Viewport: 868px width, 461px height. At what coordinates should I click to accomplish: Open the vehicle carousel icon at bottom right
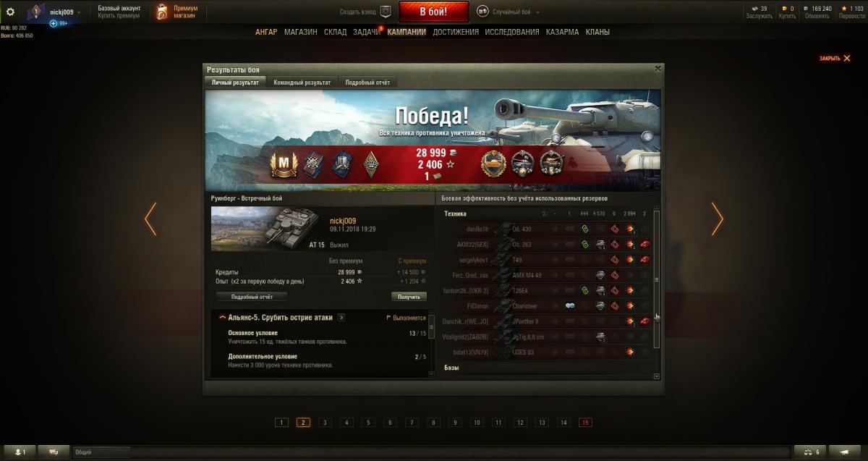(844, 452)
